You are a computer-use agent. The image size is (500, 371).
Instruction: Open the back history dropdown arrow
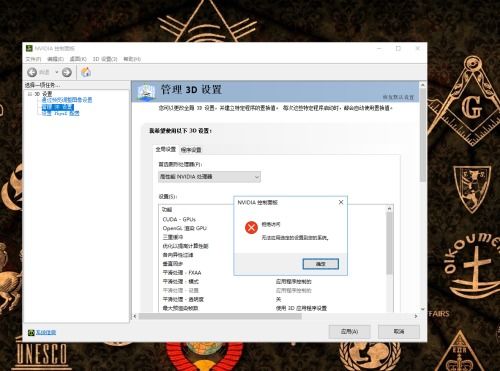coord(57,72)
